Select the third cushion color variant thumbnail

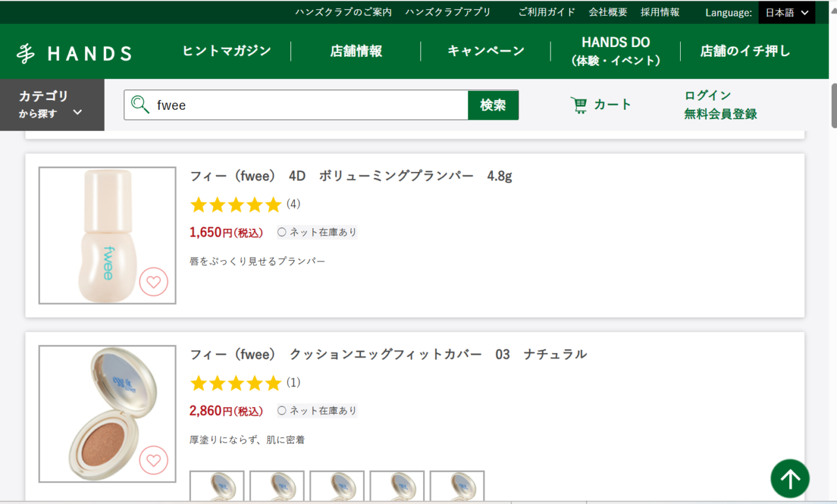coord(337,486)
